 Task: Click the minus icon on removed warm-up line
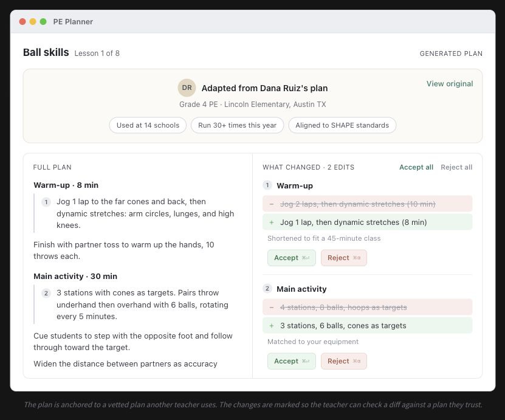coord(272,204)
